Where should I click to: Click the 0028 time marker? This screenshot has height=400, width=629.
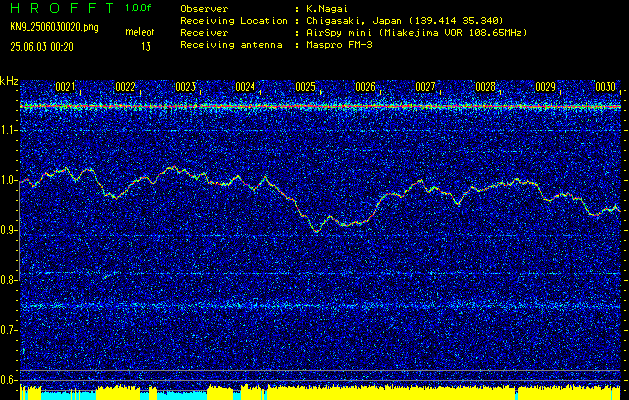pos(485,87)
